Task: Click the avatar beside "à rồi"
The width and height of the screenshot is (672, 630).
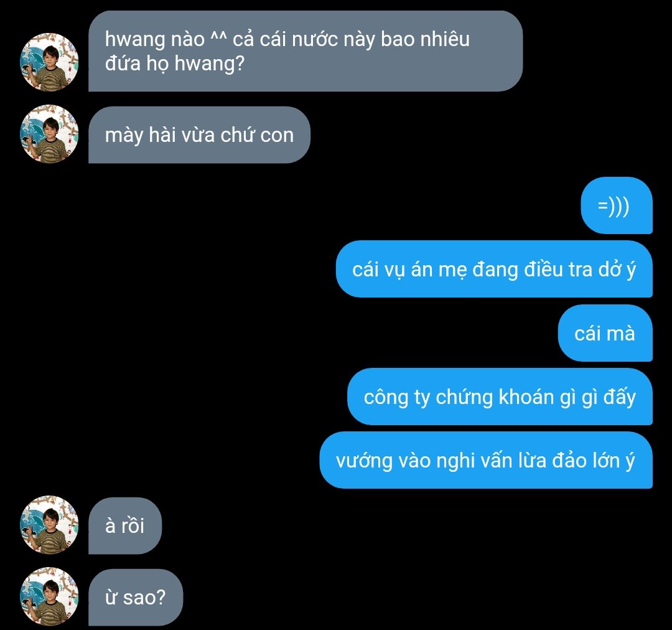Action: 49,525
